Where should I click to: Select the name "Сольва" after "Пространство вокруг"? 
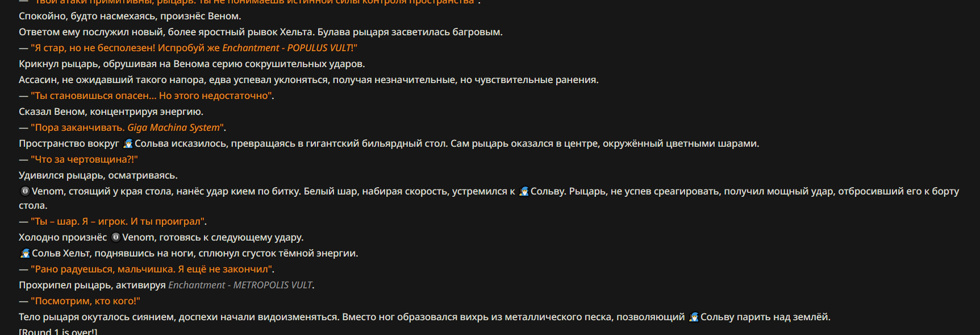point(152,143)
